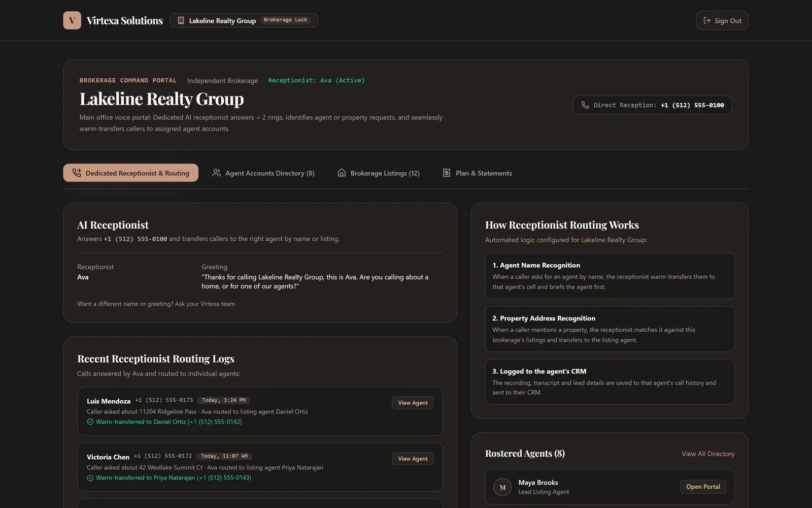
Task: Click the Luis Mendoza caller name
Action: coord(109,401)
